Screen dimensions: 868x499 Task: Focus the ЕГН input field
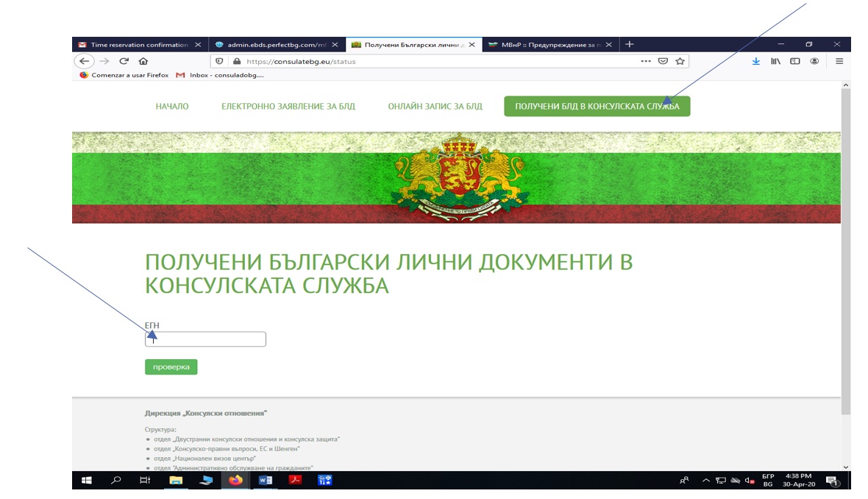pos(205,339)
